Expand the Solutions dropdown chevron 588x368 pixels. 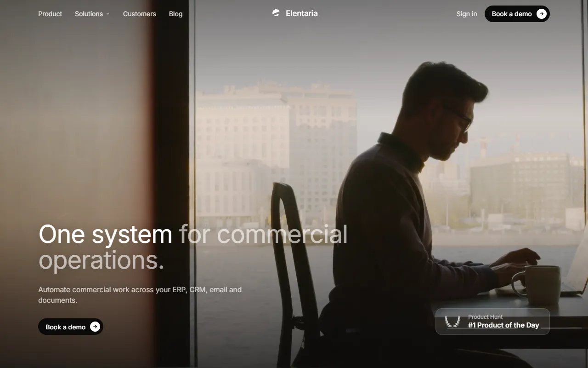pos(108,14)
